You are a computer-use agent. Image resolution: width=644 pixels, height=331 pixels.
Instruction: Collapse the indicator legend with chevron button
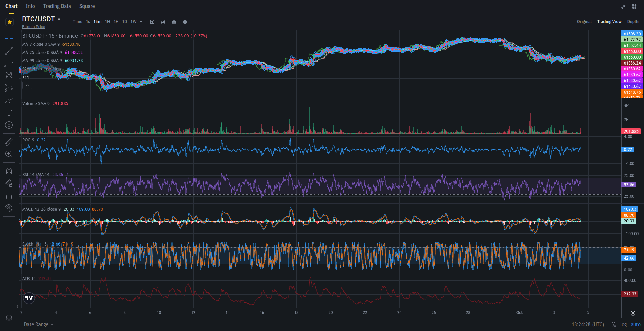27,85
